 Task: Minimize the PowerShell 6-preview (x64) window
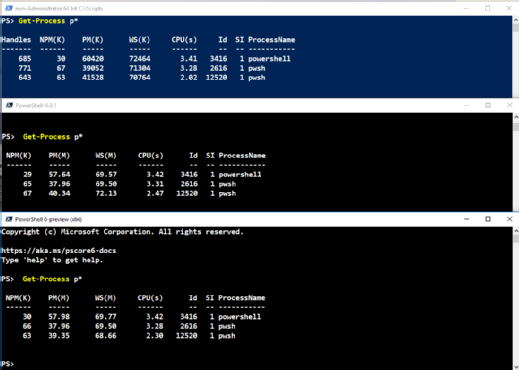[467, 219]
